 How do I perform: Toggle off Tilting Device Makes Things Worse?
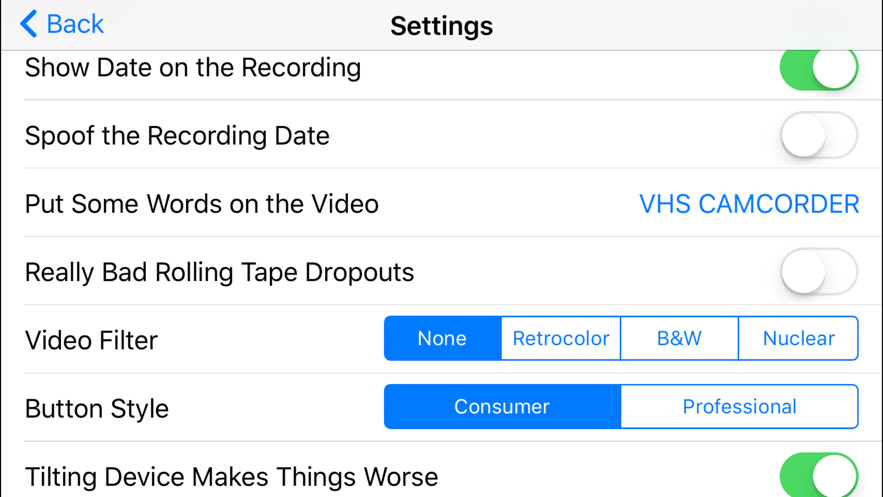pyautogui.click(x=818, y=475)
